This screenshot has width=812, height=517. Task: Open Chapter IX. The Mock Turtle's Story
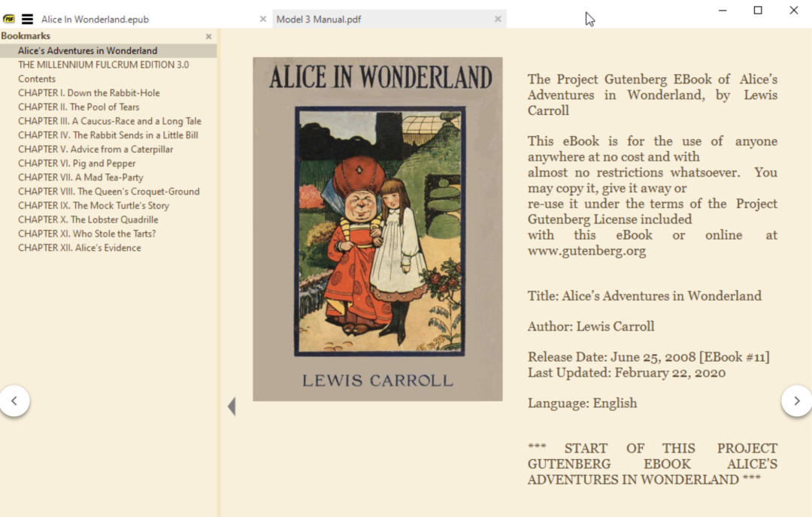(x=94, y=205)
